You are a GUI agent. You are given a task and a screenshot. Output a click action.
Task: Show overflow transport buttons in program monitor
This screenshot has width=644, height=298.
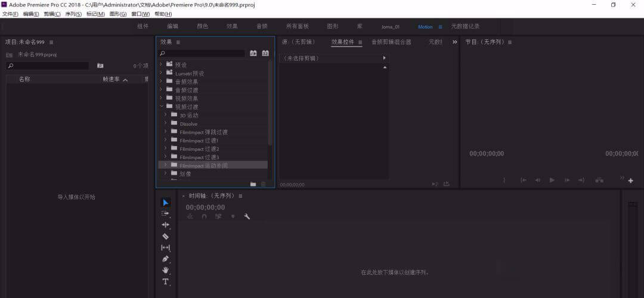[x=622, y=178]
